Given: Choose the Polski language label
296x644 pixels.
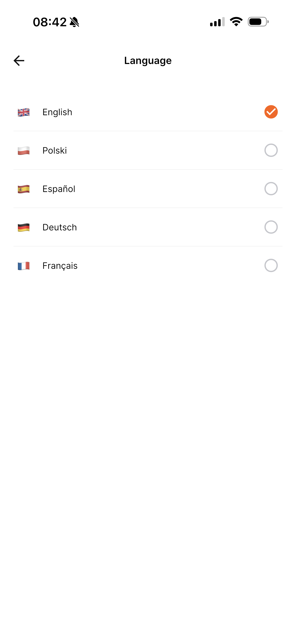Looking at the screenshot, I should point(55,150).
